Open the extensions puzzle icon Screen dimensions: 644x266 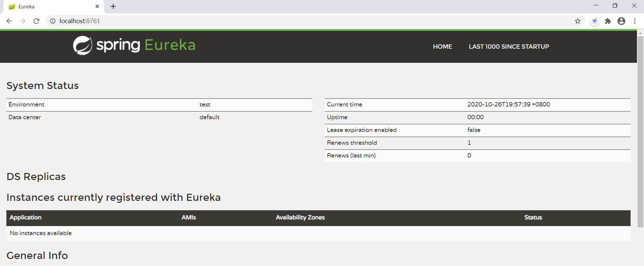pos(608,21)
